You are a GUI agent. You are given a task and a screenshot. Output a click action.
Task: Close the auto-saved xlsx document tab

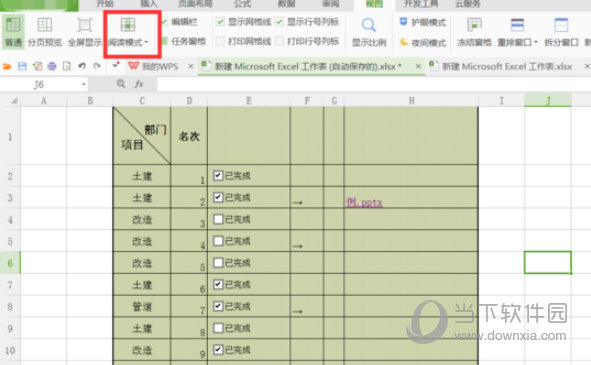click(418, 66)
